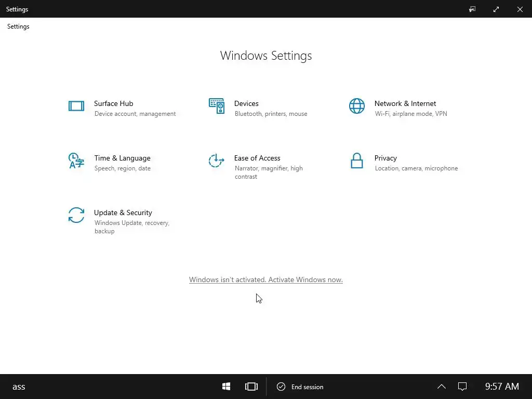
Task: Select the Privacy category title
Action: pyautogui.click(x=386, y=158)
